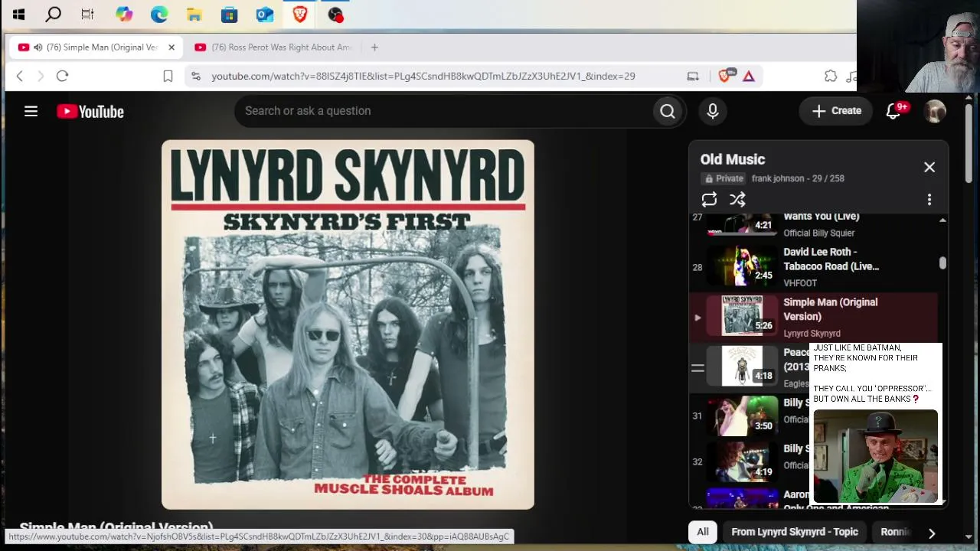Click the frank johnson playlist owner
980x551 pixels.
click(x=778, y=178)
